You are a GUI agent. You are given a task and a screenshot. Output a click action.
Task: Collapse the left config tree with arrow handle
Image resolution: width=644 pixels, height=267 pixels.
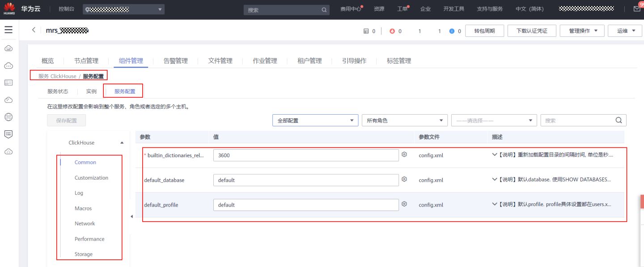[131, 217]
